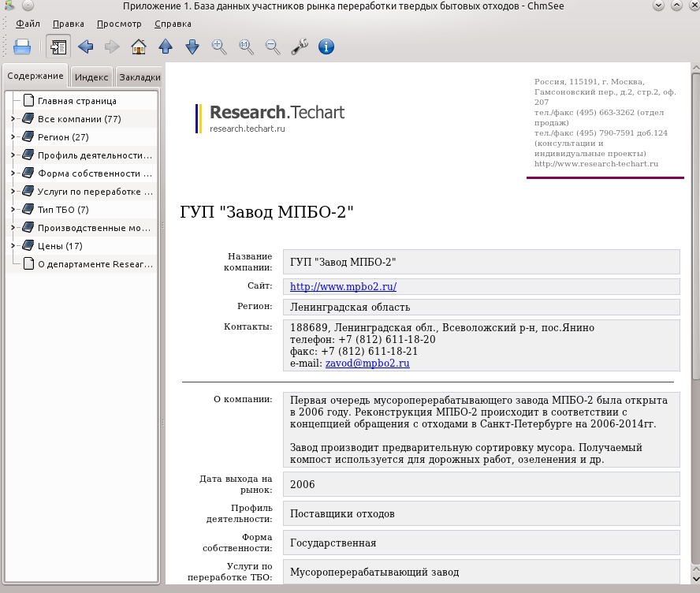
Task: Open preferences wrench icon
Action: coord(300,47)
